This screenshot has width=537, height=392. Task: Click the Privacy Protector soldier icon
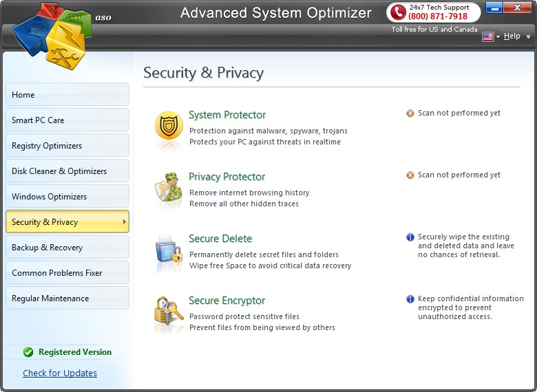[x=169, y=188]
